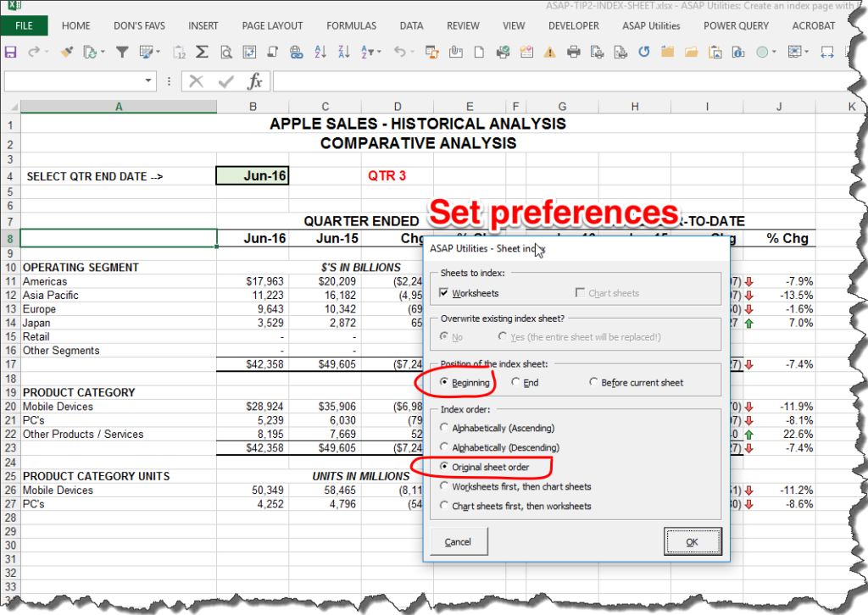
Task: Click the AutoSum sigma icon
Action: click(x=202, y=52)
